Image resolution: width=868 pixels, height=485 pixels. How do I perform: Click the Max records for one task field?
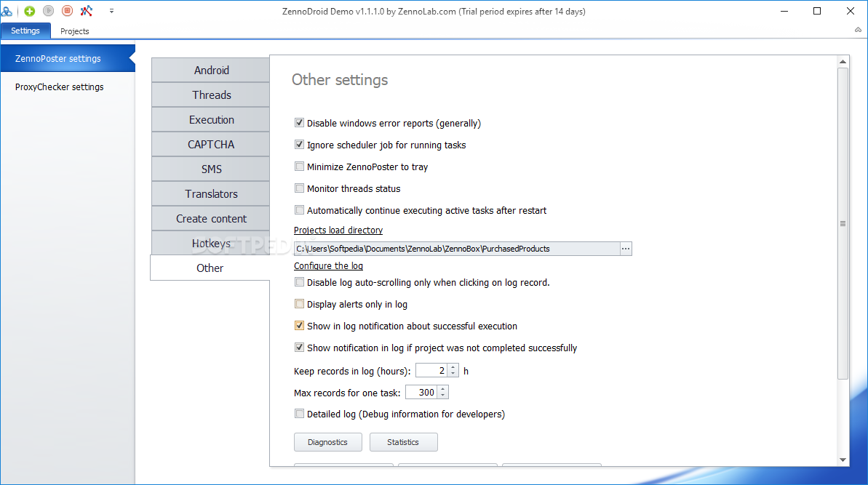pyautogui.click(x=421, y=392)
